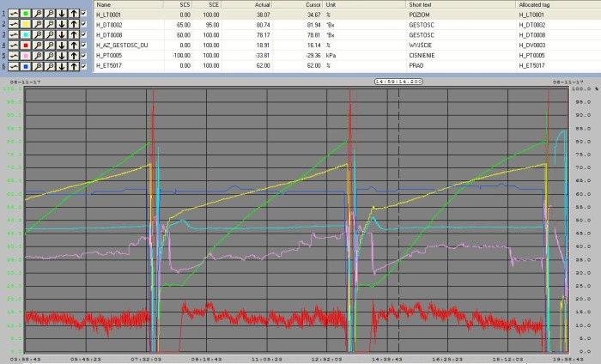The width and height of the screenshot is (601, 364).
Task: Zoom in the scale of trend 5 H_PT0005
Action: click(x=38, y=56)
